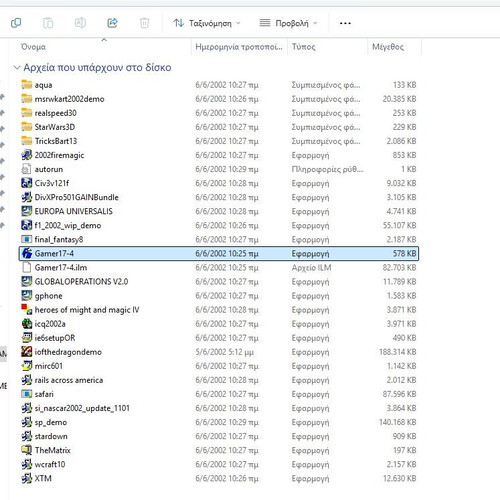Sort by Όνομα column header
The height and width of the screenshot is (500, 500).
point(33,47)
